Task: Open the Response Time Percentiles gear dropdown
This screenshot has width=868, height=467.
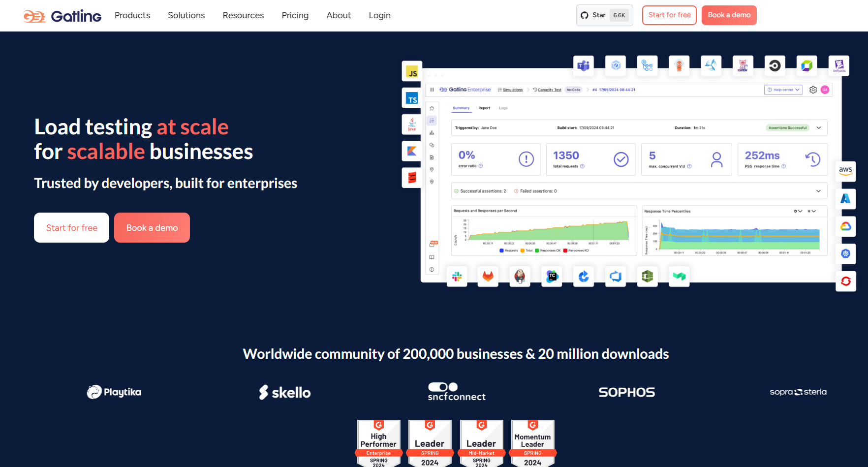Action: 798,211
